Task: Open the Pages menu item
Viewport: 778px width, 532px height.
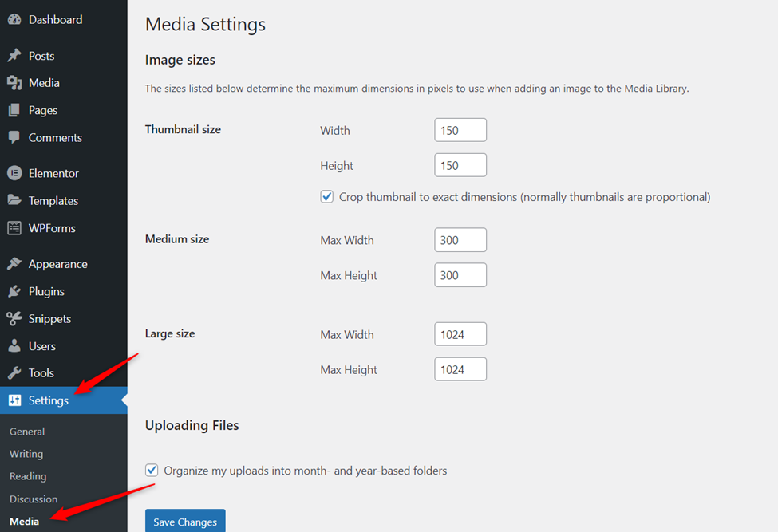Action: pyautogui.click(x=42, y=110)
